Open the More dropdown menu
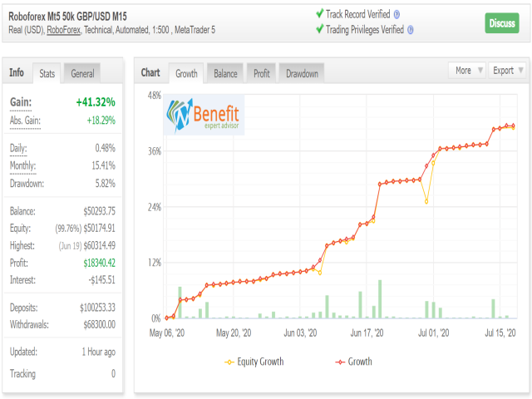The height and width of the screenshot is (399, 532). click(466, 71)
